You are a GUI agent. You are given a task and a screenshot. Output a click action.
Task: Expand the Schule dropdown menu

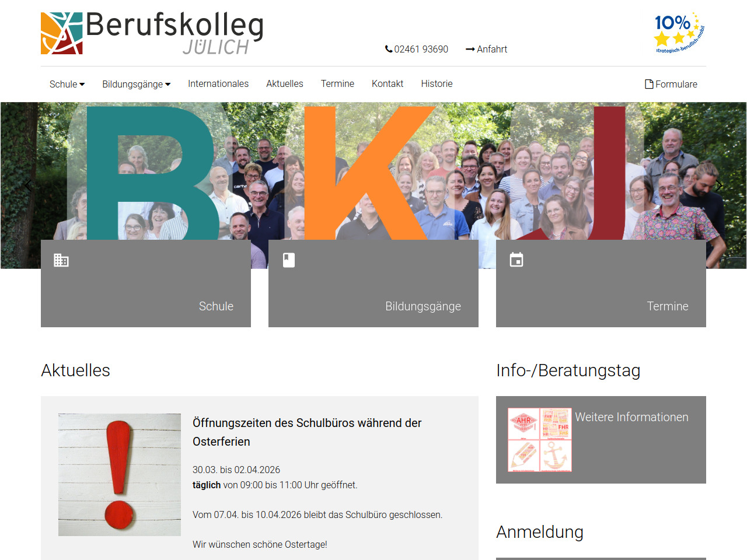[x=67, y=84]
